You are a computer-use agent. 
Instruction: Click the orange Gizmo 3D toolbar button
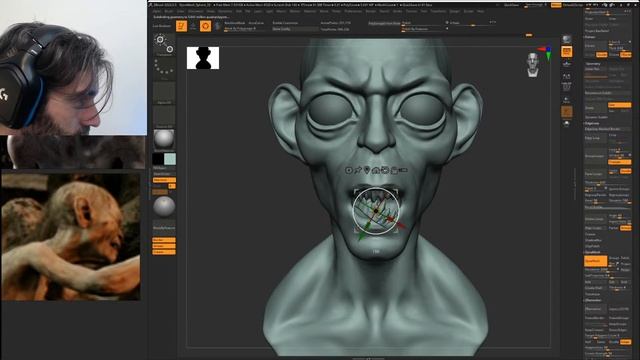click(x=205, y=26)
